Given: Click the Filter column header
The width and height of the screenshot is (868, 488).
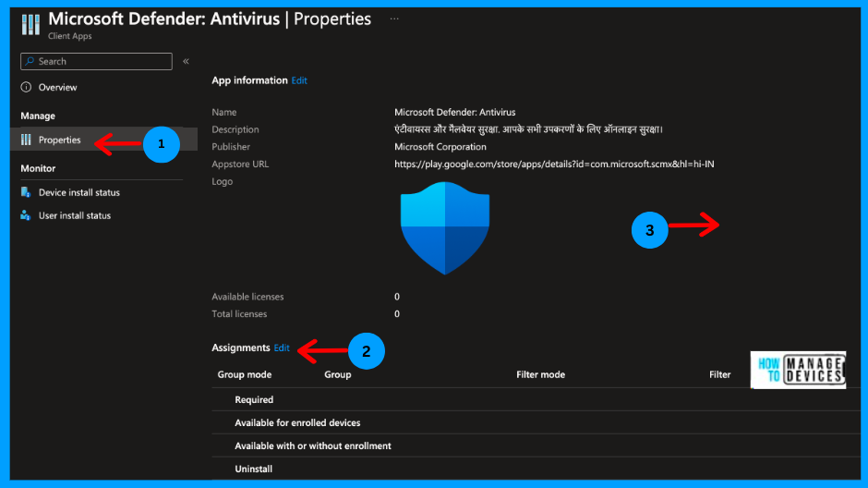Looking at the screenshot, I should tap(719, 374).
